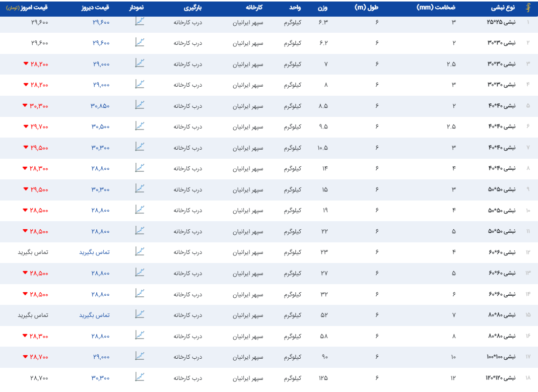Open the chart icon in row 12
The image size is (538, 392).
pos(140,251)
